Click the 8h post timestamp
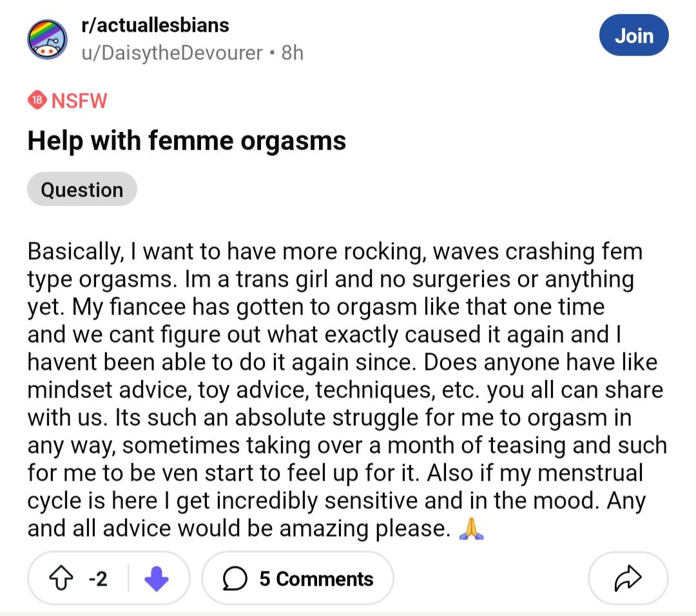The width and height of the screenshot is (696, 616). (x=293, y=53)
